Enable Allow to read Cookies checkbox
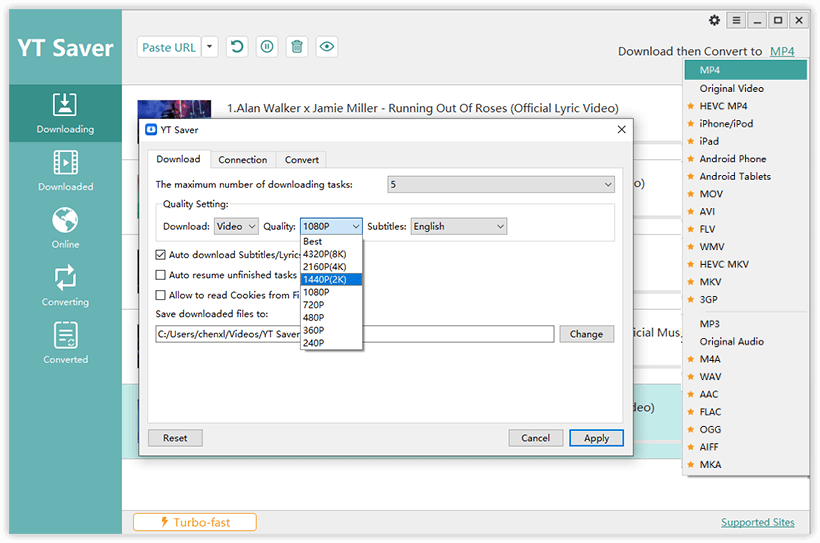This screenshot has width=820, height=543. pos(161,295)
